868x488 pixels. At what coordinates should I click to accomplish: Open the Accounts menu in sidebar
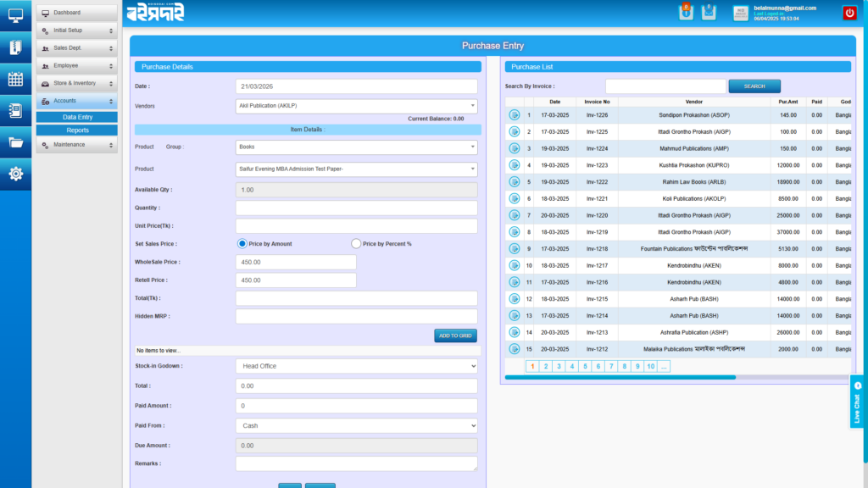point(76,101)
